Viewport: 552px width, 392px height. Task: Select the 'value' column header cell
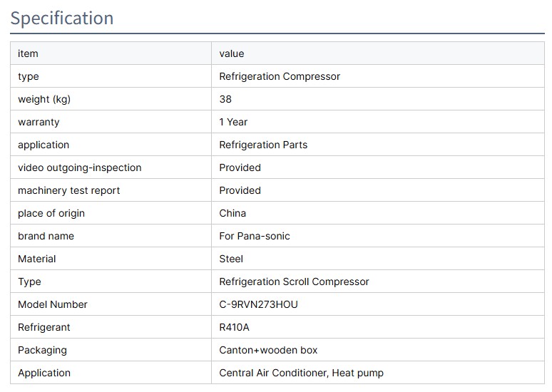pos(232,53)
